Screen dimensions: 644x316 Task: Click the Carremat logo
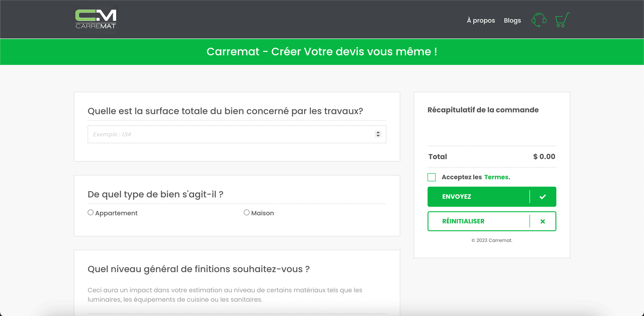click(x=96, y=19)
